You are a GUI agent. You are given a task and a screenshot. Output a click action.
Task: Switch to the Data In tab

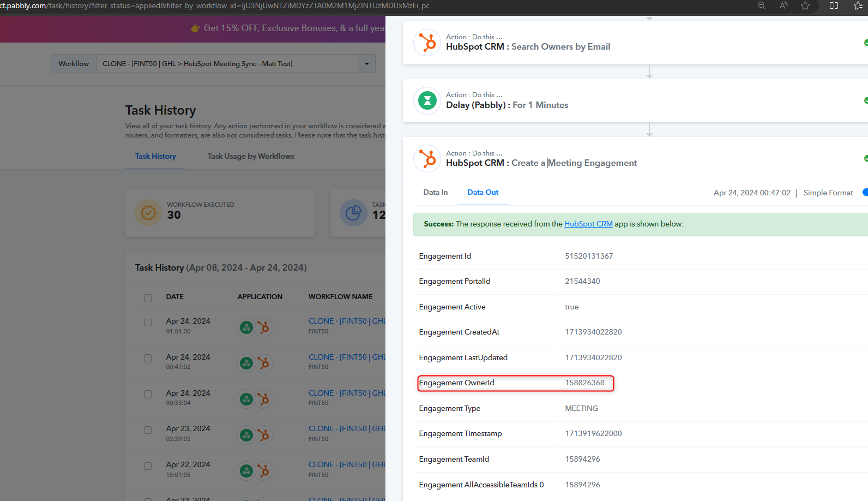point(435,192)
